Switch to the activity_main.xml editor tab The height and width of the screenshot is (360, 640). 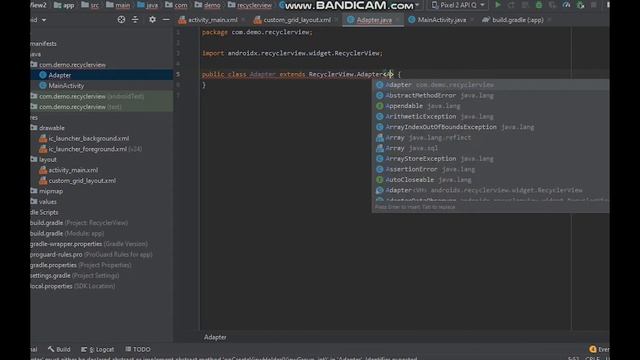(x=209, y=20)
